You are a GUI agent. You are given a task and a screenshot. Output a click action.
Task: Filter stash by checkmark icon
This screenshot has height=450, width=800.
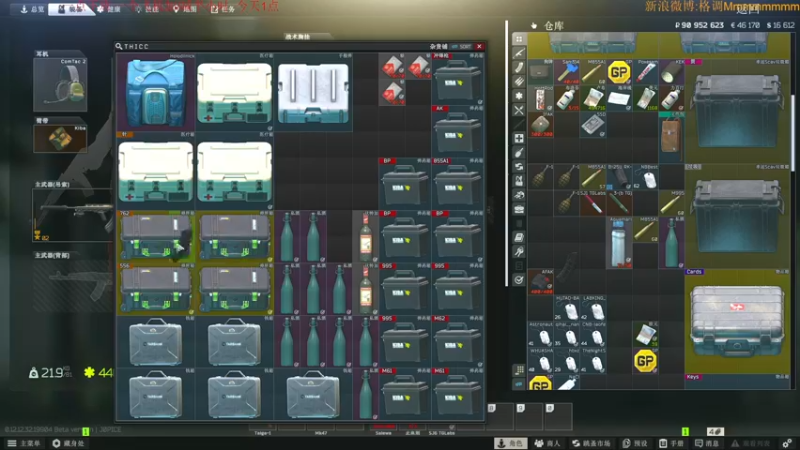click(x=519, y=280)
